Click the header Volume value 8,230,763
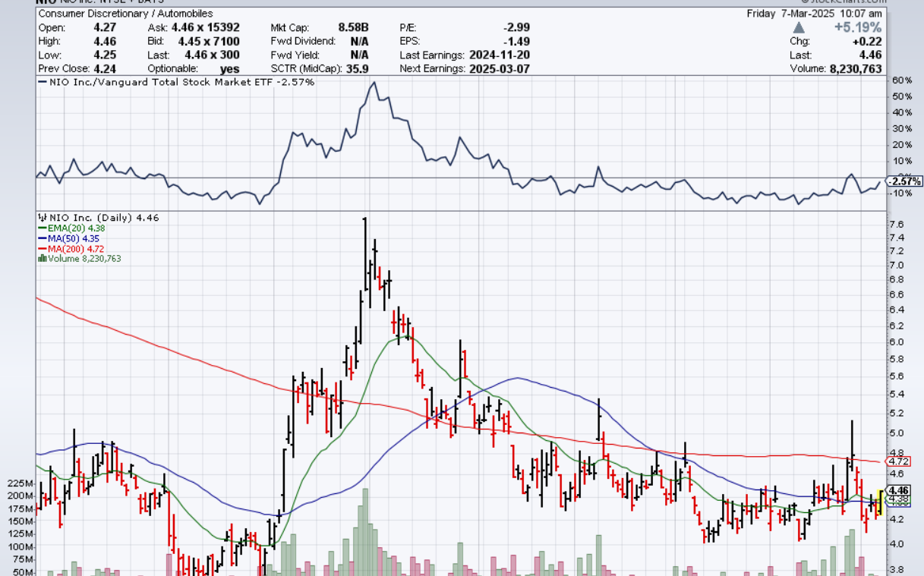 click(856, 68)
